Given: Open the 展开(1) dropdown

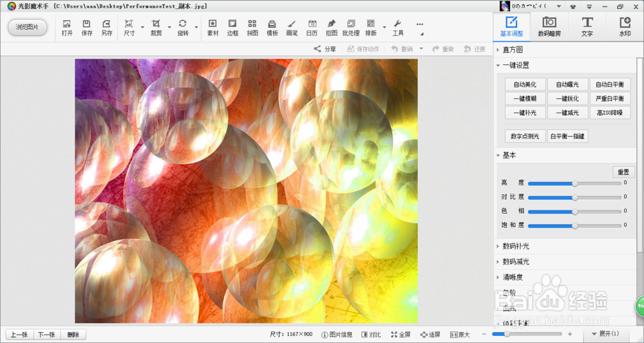Looking at the screenshot, I should click(x=605, y=334).
